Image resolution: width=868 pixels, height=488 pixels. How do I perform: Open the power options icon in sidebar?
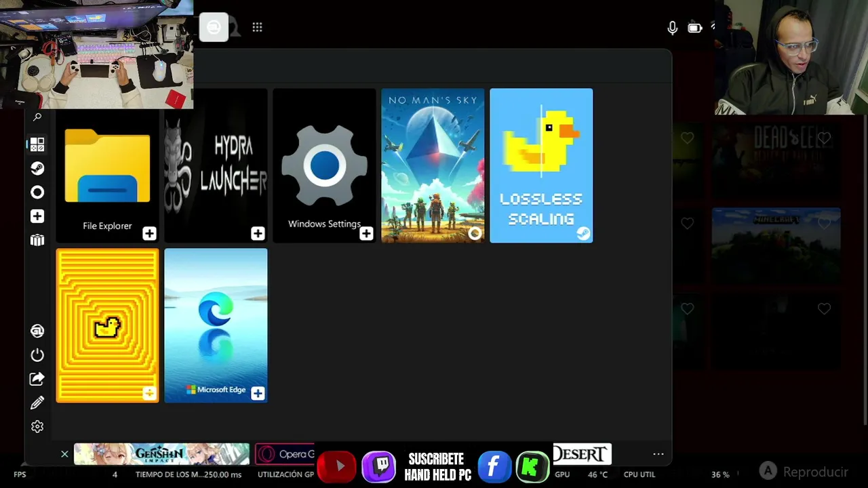[x=37, y=355]
